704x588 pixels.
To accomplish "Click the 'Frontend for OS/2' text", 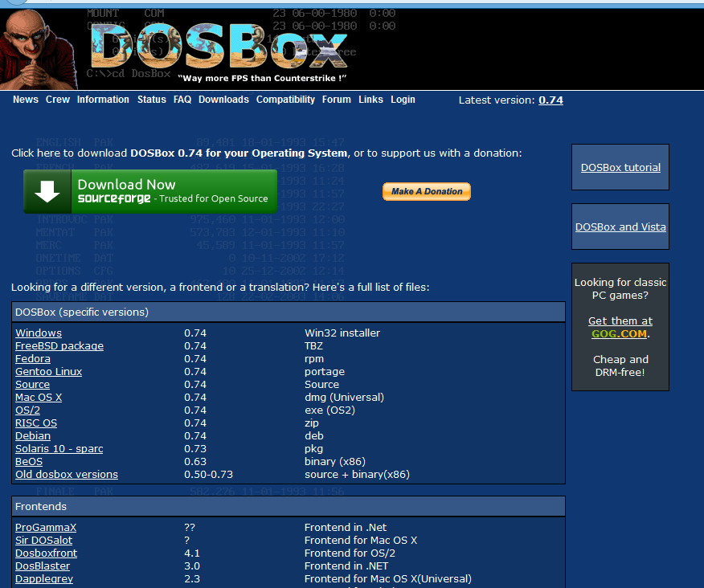I will (x=350, y=553).
